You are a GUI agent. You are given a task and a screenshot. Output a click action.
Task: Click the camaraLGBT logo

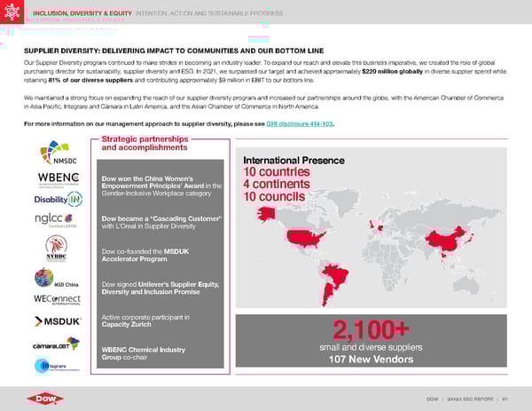[x=56, y=343]
